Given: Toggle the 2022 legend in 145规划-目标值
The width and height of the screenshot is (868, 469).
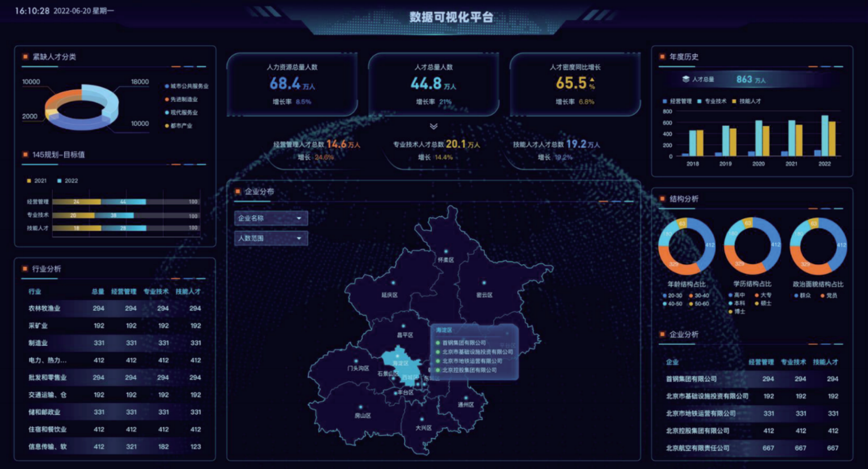Looking at the screenshot, I should point(67,181).
